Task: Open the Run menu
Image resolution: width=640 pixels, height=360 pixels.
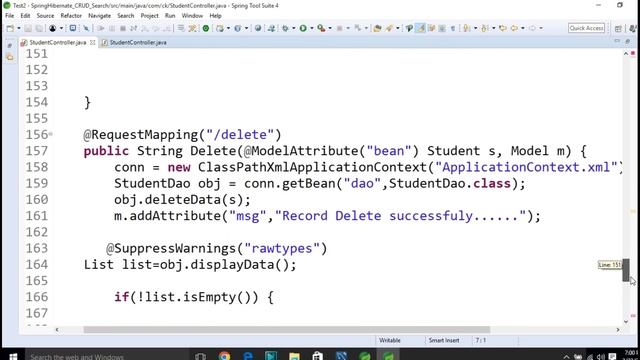Action: coord(170,16)
